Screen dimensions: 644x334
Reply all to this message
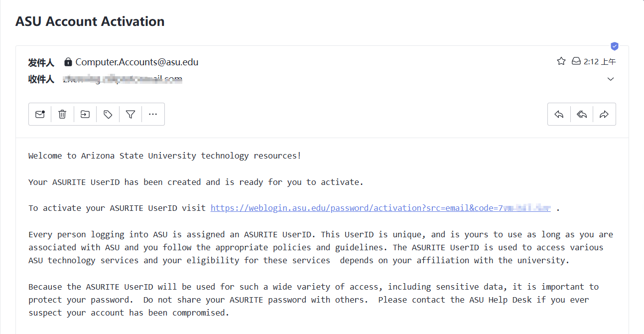tap(581, 114)
